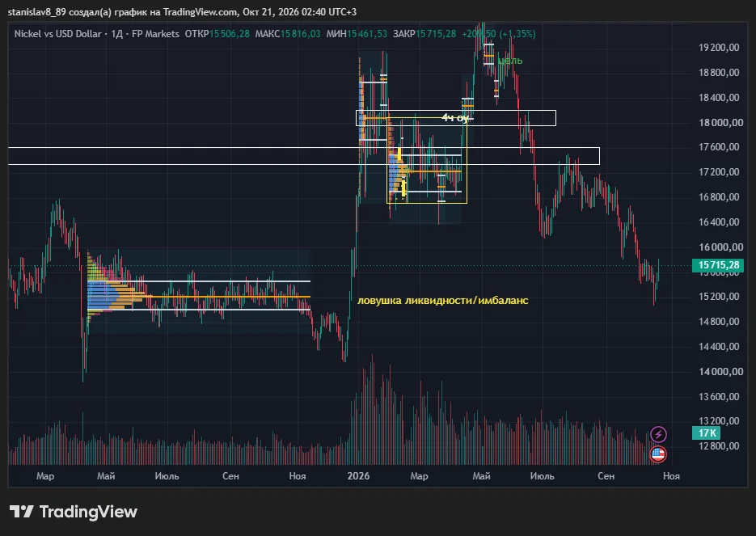This screenshot has width=756, height=536.
Task: Click the 14 000,00 price scale label
Action: (x=720, y=372)
